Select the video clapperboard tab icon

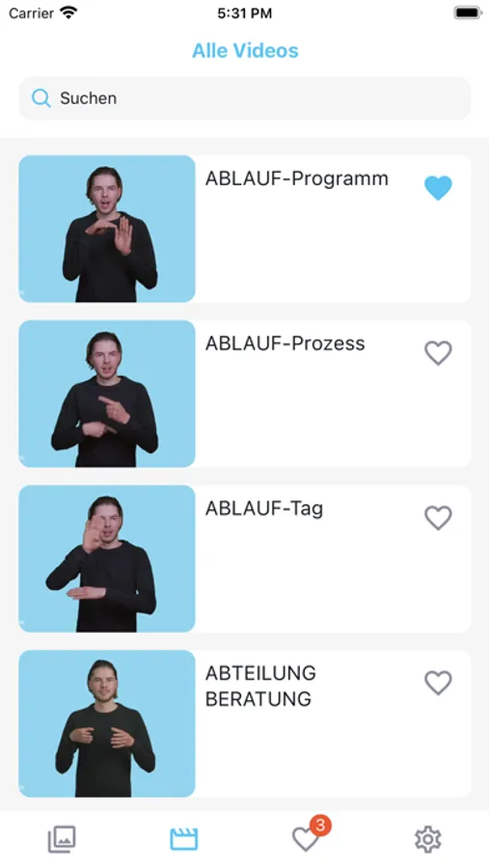(183, 839)
